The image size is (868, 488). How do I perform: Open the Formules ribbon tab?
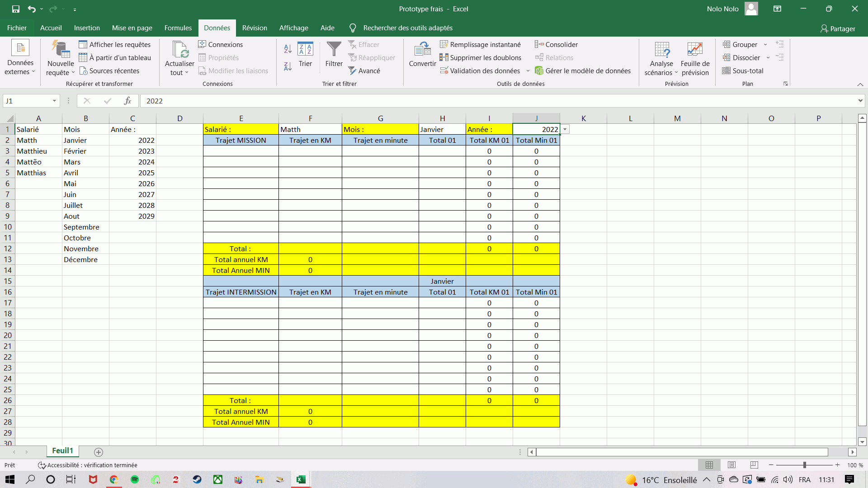(x=178, y=28)
